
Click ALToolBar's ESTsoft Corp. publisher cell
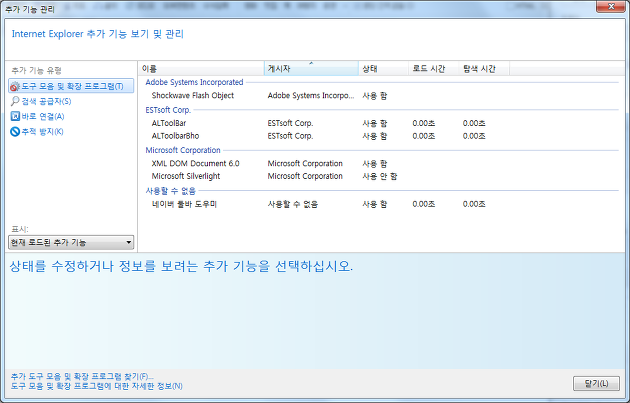click(290, 123)
